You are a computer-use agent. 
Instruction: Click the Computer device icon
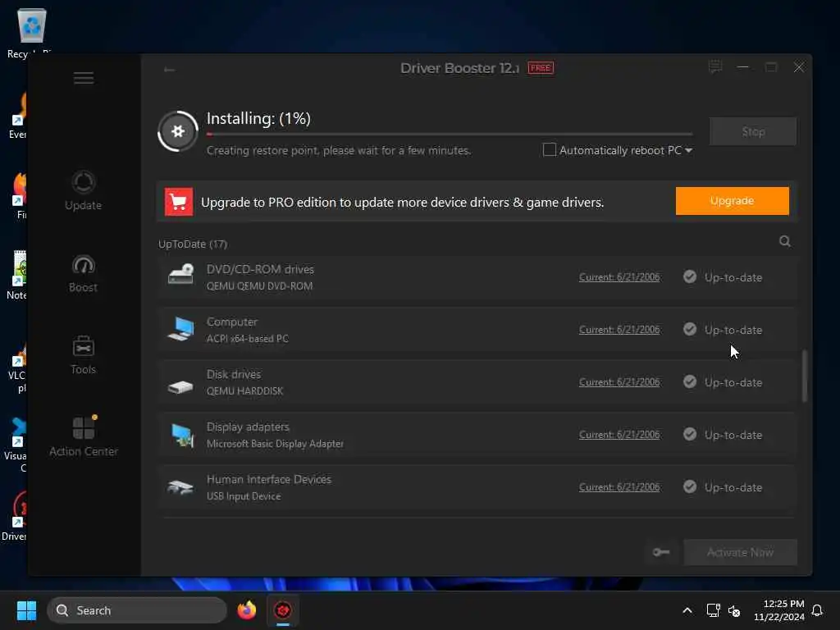click(180, 328)
